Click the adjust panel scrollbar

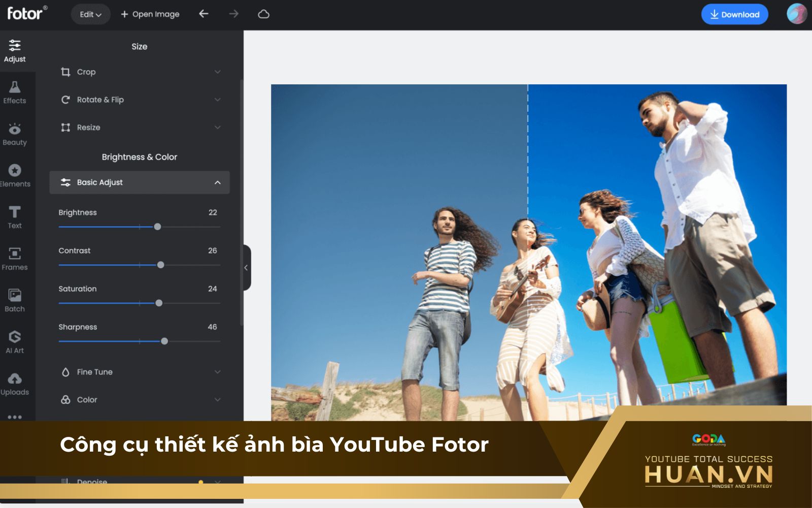[x=242, y=203]
